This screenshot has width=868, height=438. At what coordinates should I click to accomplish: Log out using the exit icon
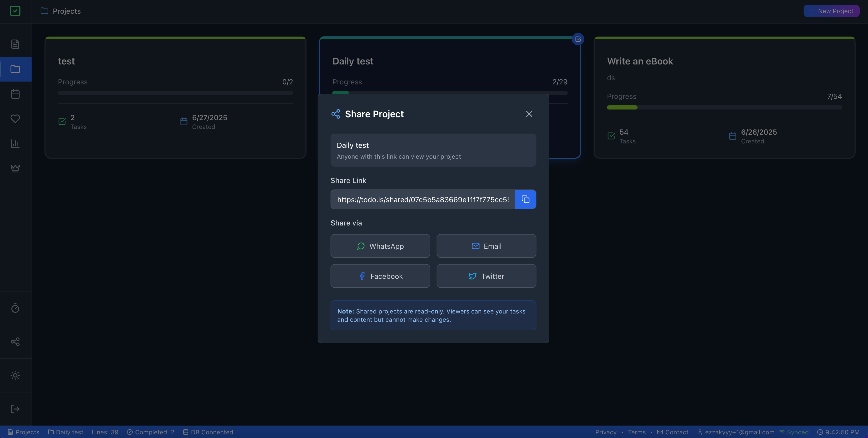coord(15,409)
